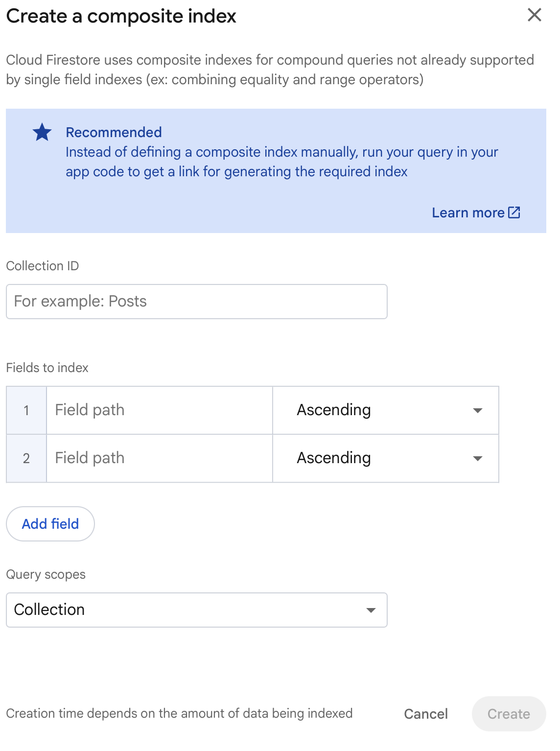Click the external link icon beside Learn more
560x751 pixels.
(x=514, y=212)
